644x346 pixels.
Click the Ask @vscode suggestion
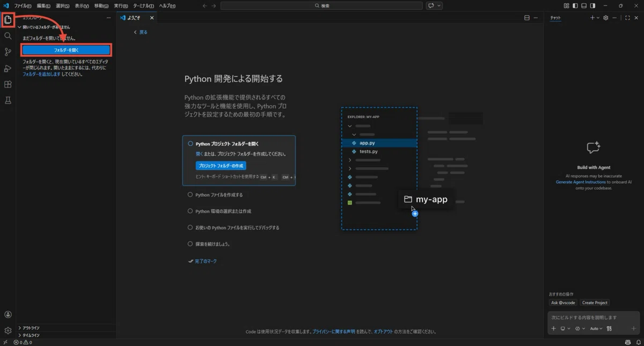pos(563,303)
